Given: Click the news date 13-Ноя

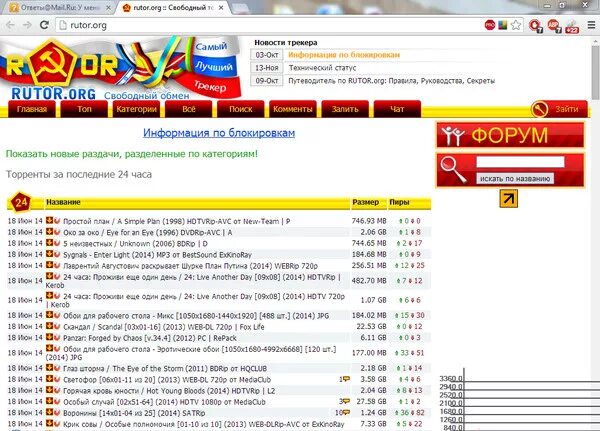Looking at the screenshot, I should pyautogui.click(x=267, y=68).
